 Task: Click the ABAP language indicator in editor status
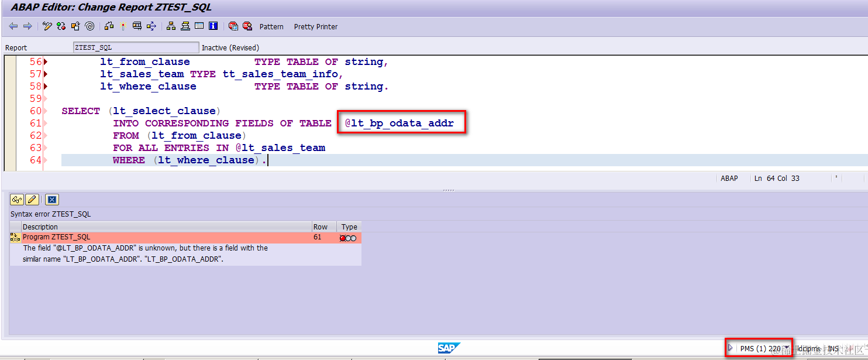tap(729, 179)
